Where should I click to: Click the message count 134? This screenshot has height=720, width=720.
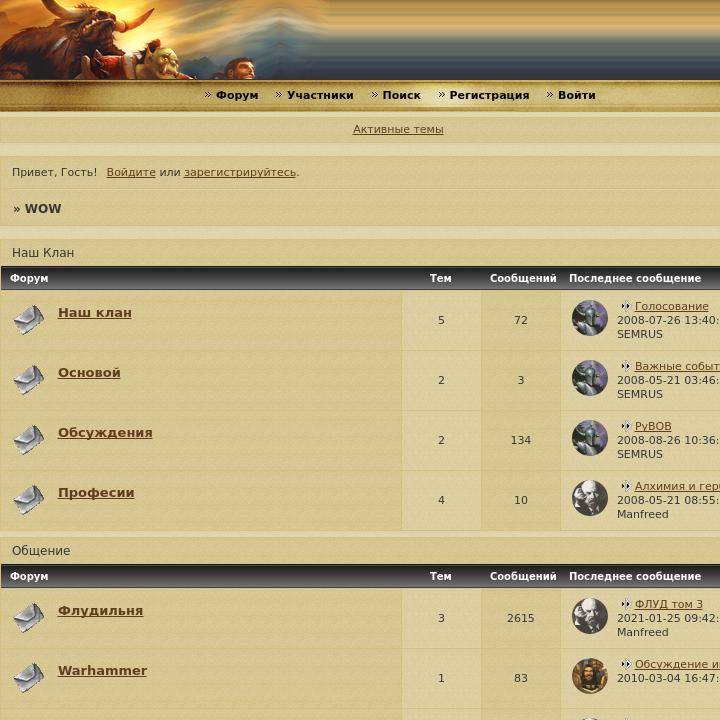(x=521, y=440)
